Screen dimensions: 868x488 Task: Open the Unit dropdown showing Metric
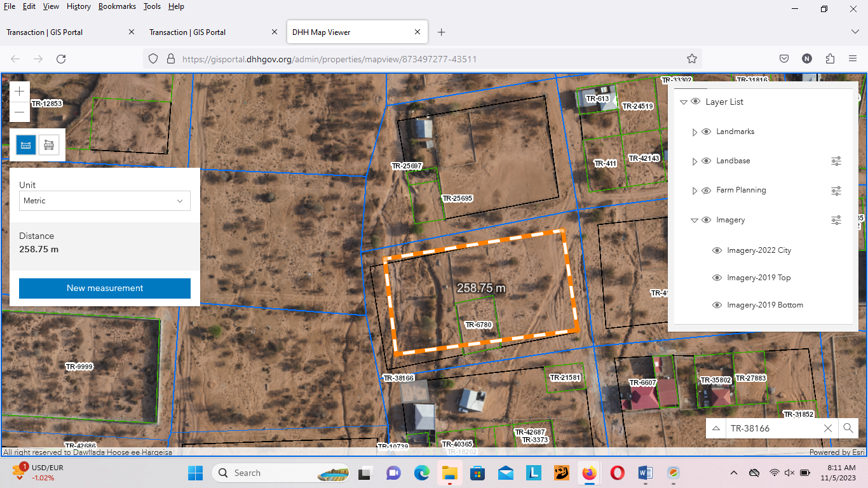coord(105,201)
